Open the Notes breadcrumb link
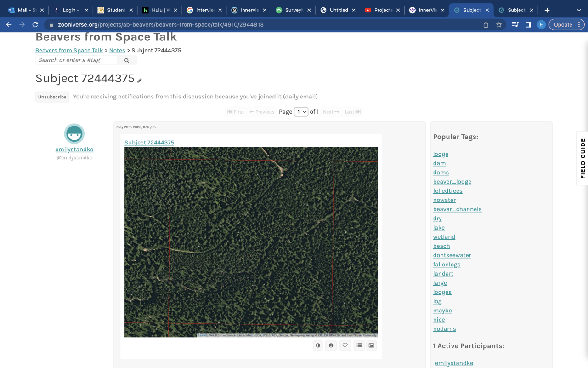Image resolution: width=588 pixels, height=368 pixels. [x=117, y=50]
